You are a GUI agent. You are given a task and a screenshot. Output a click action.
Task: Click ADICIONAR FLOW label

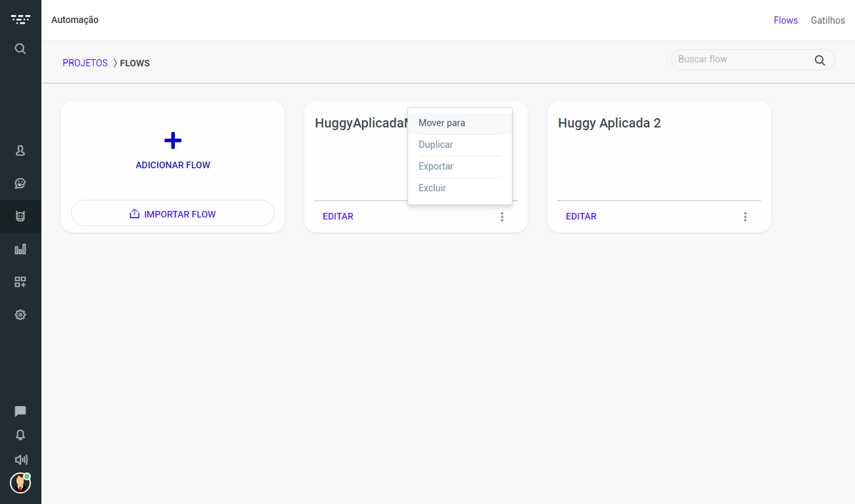173,165
